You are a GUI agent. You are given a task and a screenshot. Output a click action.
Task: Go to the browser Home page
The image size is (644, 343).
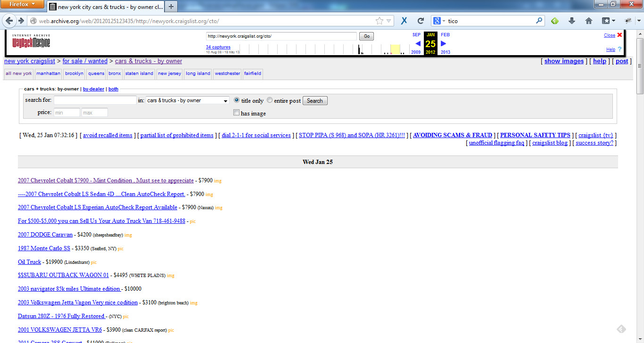click(x=588, y=21)
